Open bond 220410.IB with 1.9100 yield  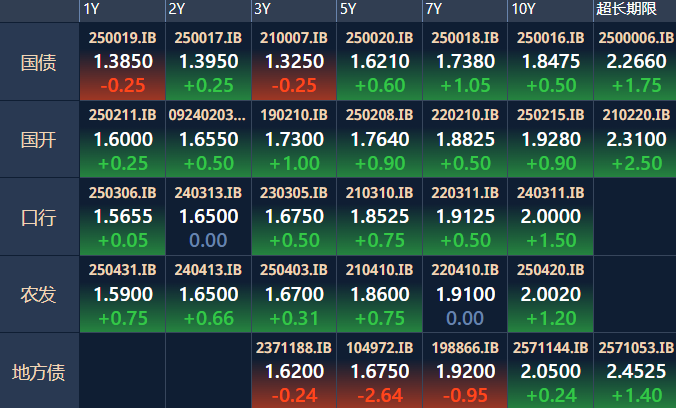click(x=465, y=293)
